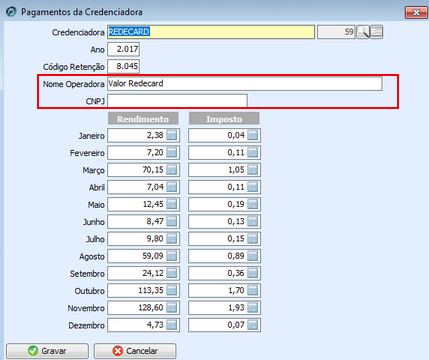Close the Pagamentos da Credenciadora window
This screenshot has height=360, width=429.
[416, 13]
